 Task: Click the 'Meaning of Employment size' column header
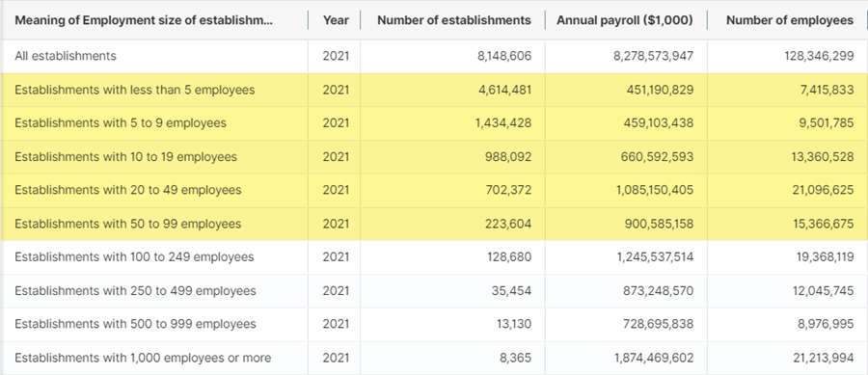[144, 20]
